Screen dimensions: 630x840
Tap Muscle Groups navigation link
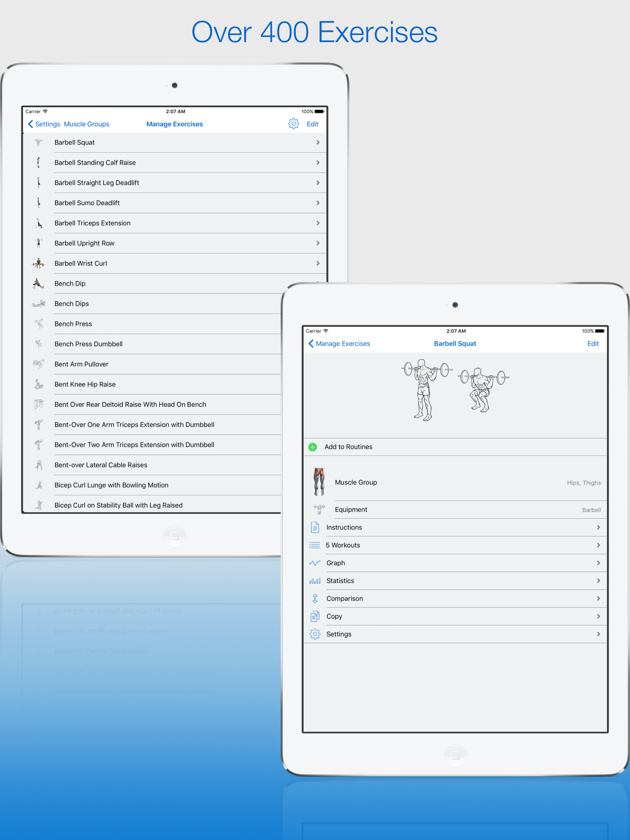pyautogui.click(x=86, y=124)
